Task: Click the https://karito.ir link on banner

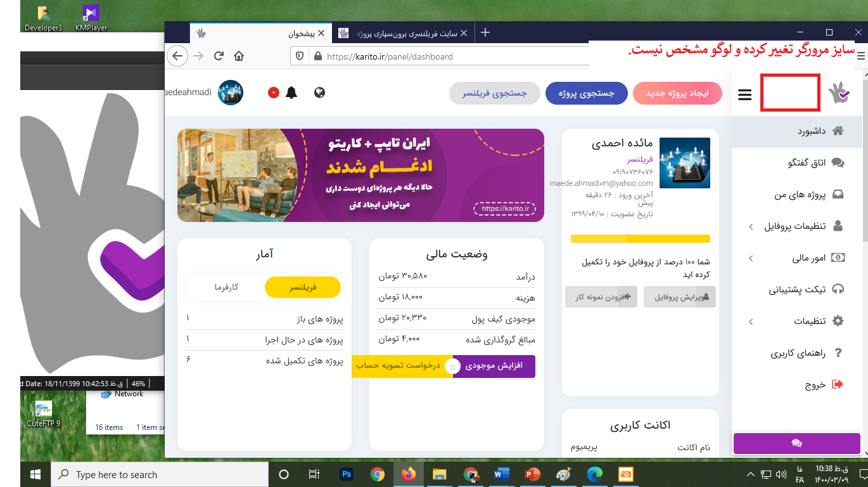Action: [x=504, y=208]
